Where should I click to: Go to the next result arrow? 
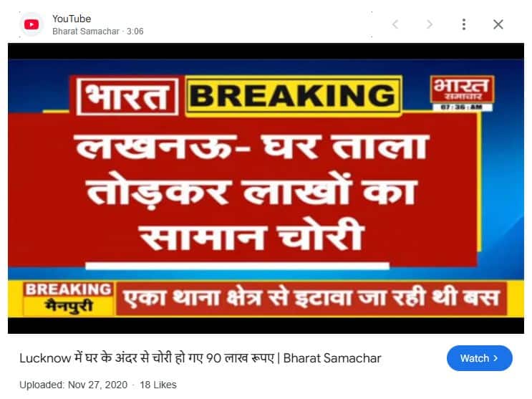click(430, 24)
